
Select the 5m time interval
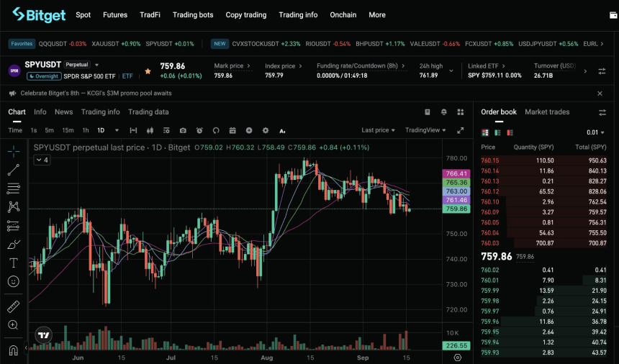point(49,130)
